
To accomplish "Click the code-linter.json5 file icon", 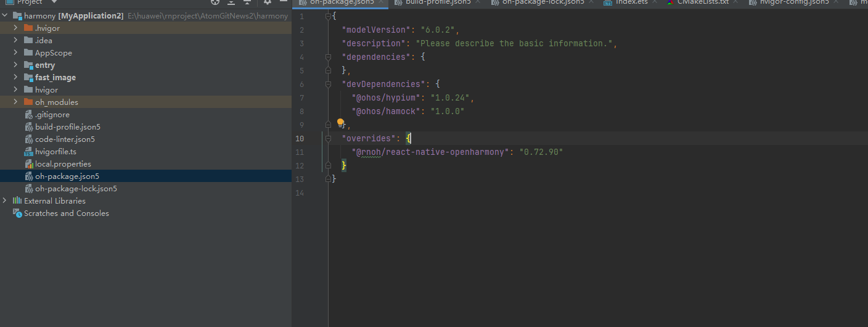I will point(29,139).
